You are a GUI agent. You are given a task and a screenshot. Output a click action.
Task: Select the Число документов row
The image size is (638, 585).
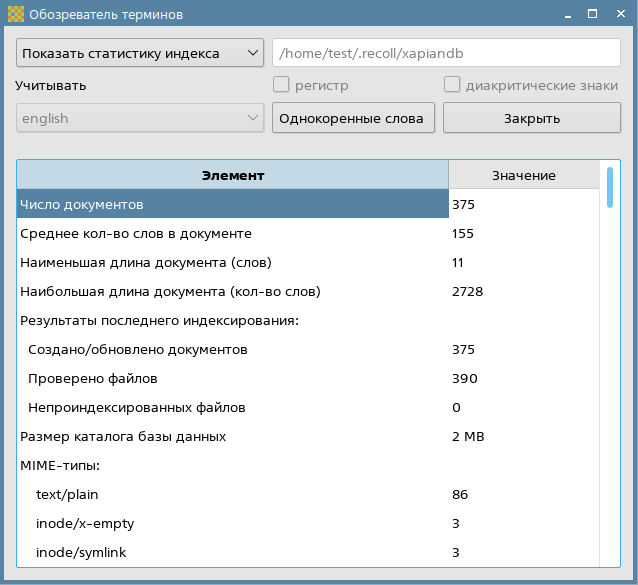232,204
